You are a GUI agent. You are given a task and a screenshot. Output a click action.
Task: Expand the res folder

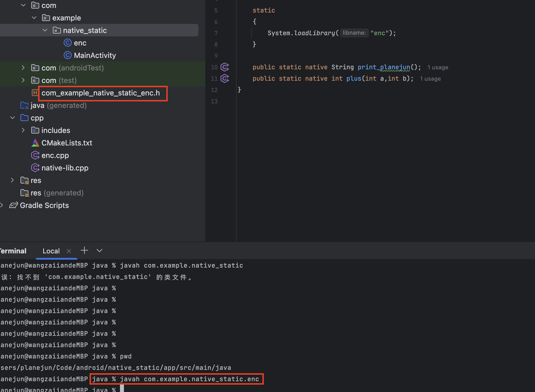click(13, 180)
